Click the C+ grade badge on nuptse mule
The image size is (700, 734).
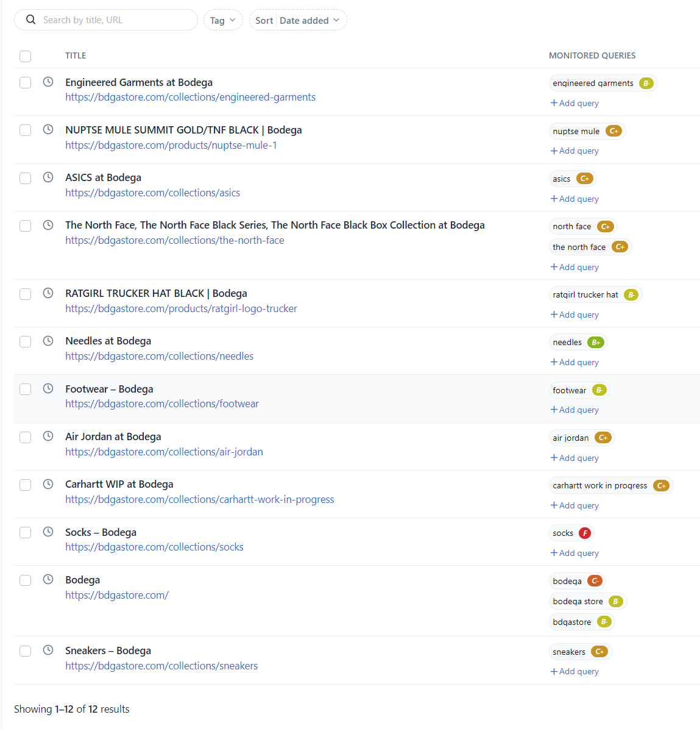coord(614,131)
